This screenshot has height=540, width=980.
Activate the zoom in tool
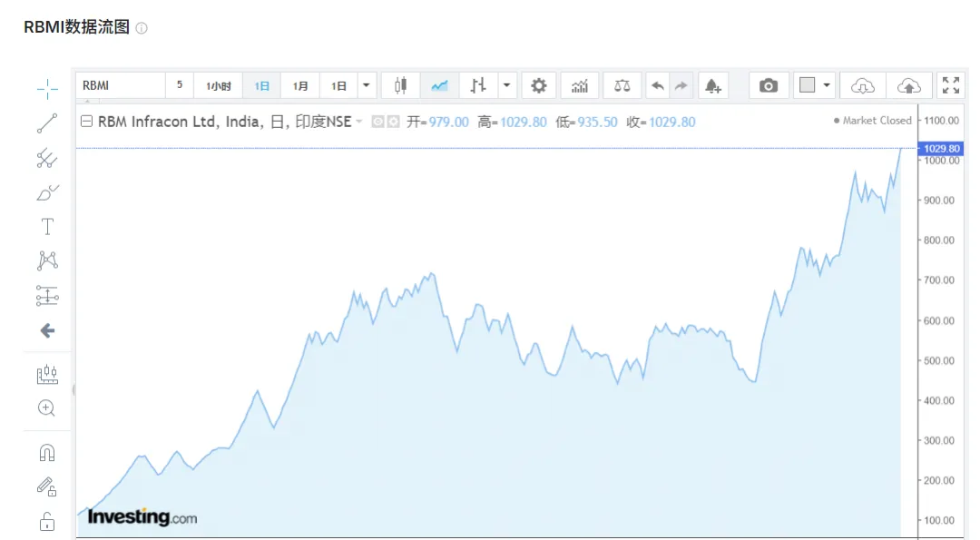(47, 408)
